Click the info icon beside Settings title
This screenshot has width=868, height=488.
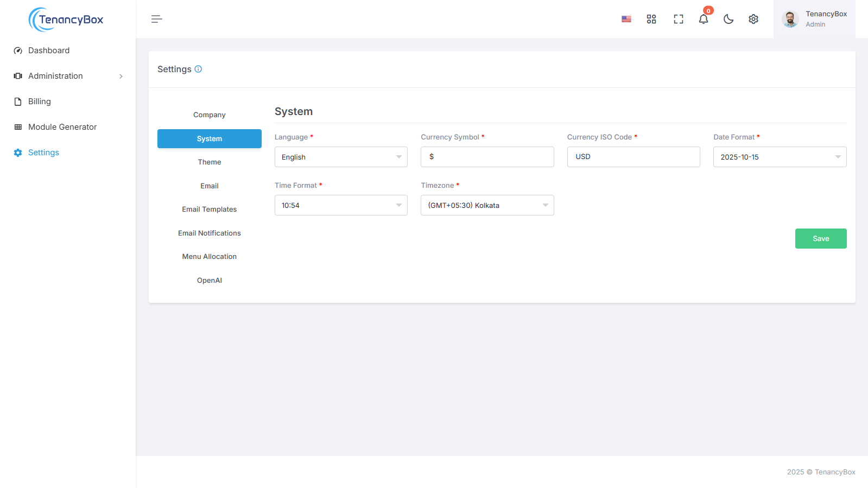tap(198, 69)
